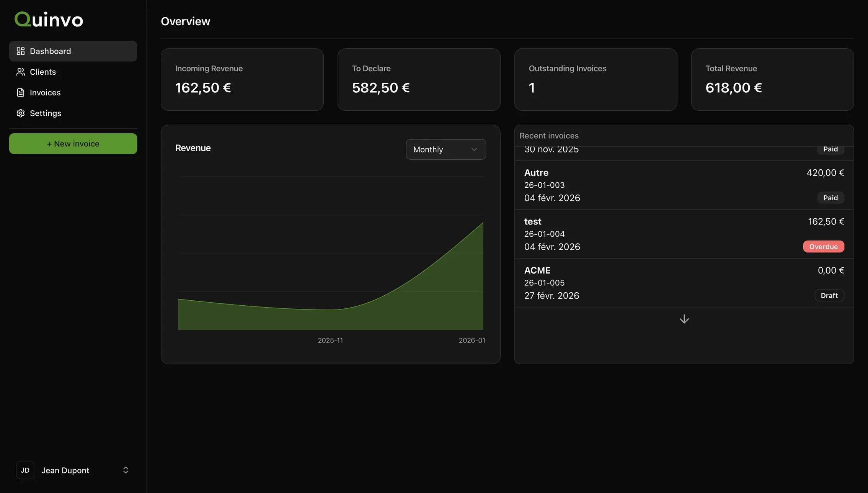Screen dimensions: 868x493
Task: Open the test invoice 26-01-004
Action: click(x=684, y=234)
